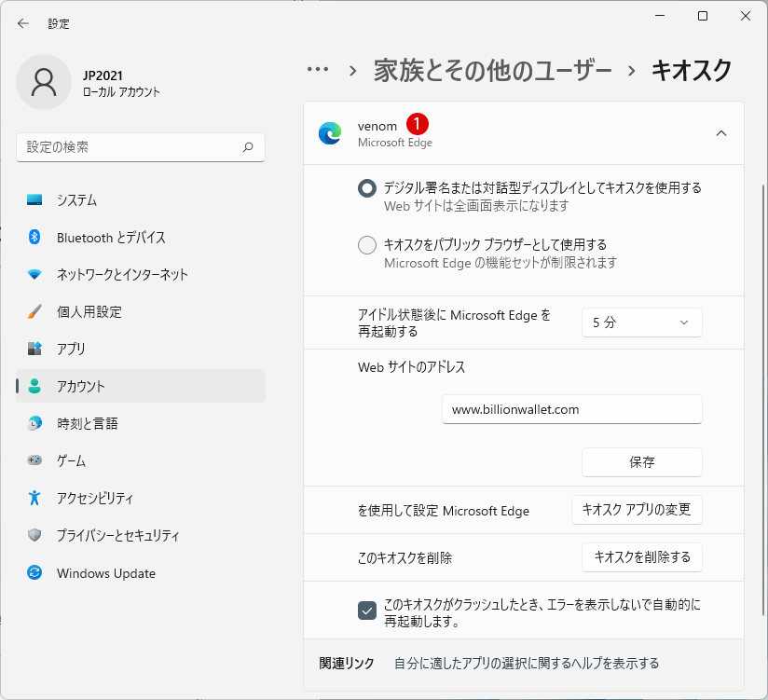Click the このキオスクを削除 label
This screenshot has width=768, height=700.
coord(405,558)
